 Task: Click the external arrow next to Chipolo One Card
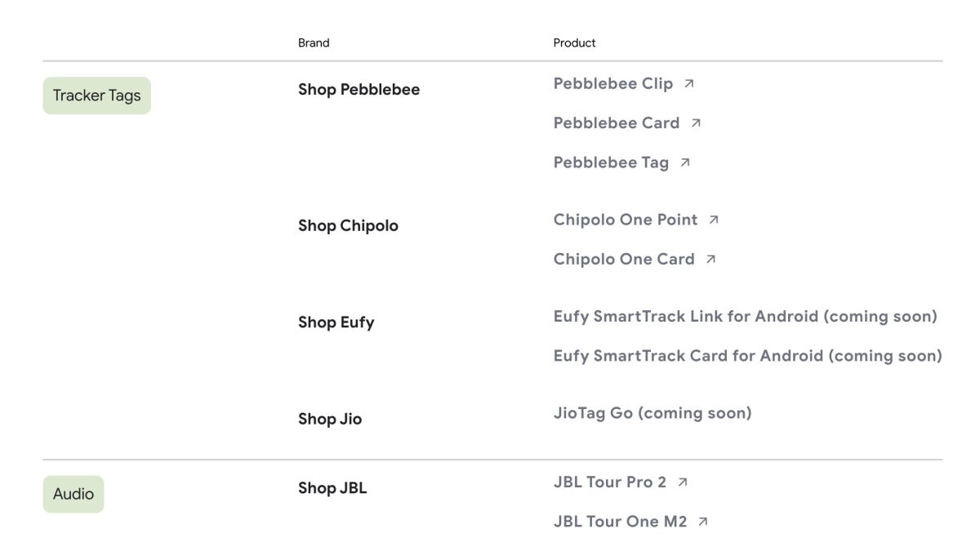pos(710,260)
